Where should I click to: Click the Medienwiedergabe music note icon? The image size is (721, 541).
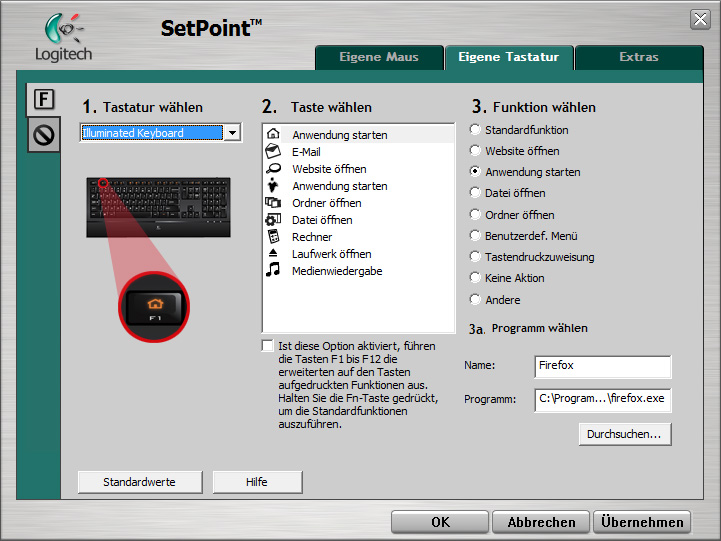click(x=273, y=270)
